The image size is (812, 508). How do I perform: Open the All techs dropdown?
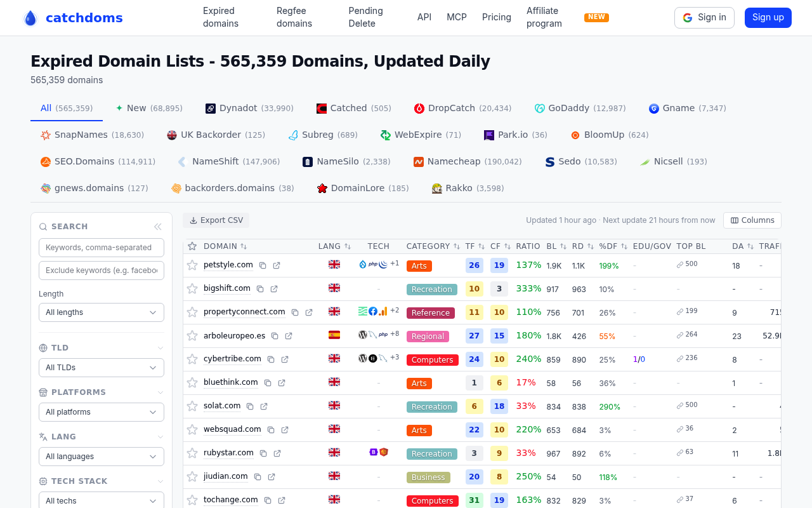coord(101,500)
